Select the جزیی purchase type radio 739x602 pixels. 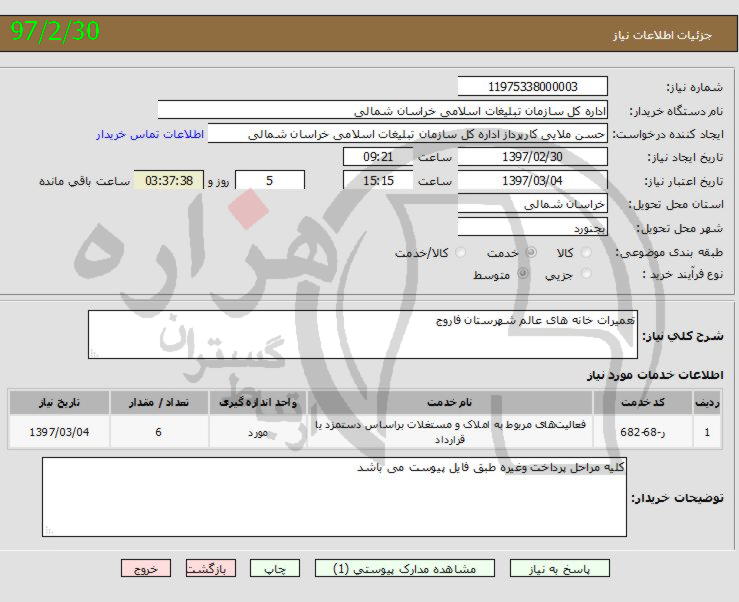tap(586, 273)
